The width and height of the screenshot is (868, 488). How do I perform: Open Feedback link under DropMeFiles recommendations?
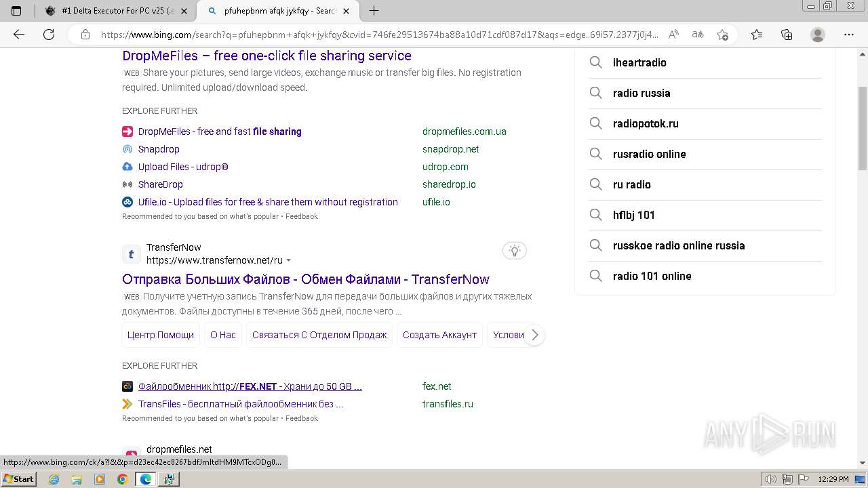(302, 216)
